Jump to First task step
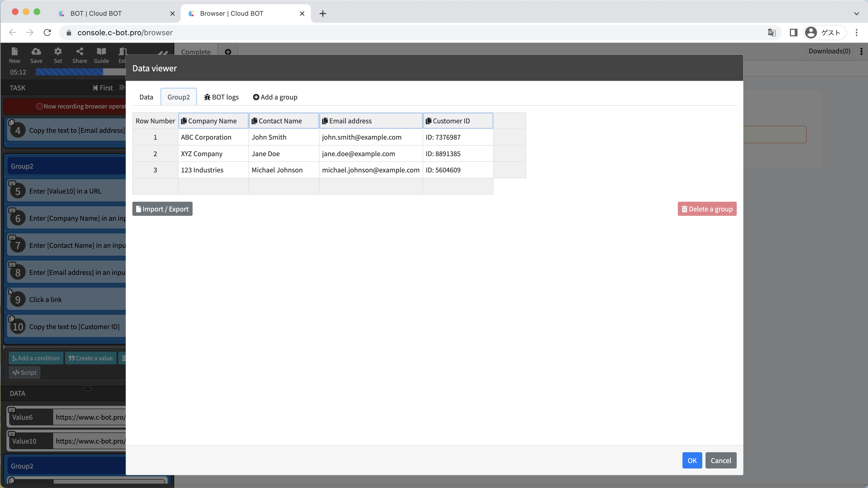This screenshot has height=488, width=868. point(103,88)
